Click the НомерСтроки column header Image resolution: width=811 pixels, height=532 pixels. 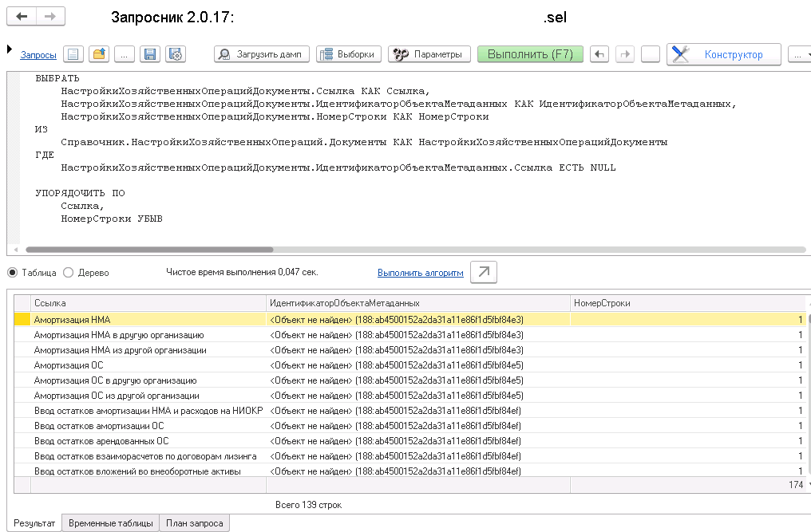tap(688, 303)
